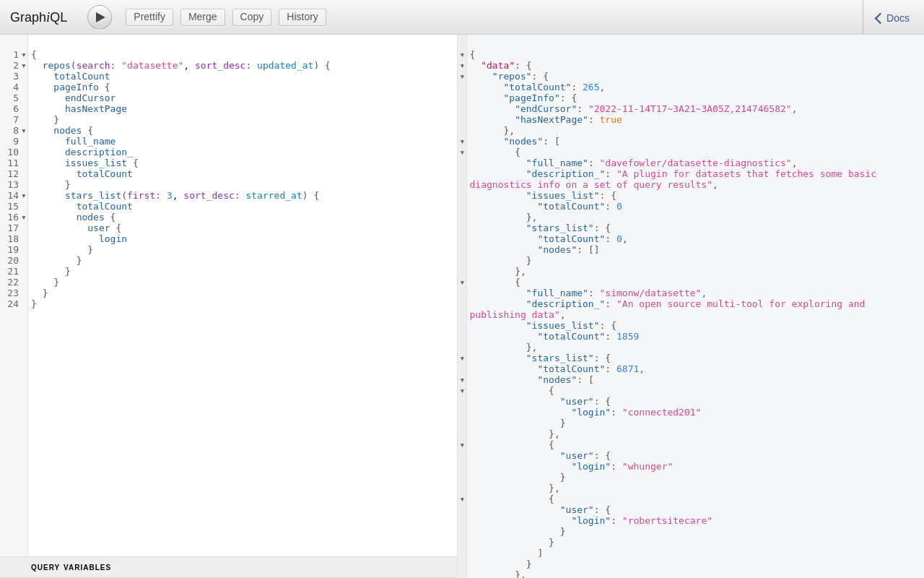The image size is (924, 578).
Task: Click login "connected201" in results
Action: point(661,413)
